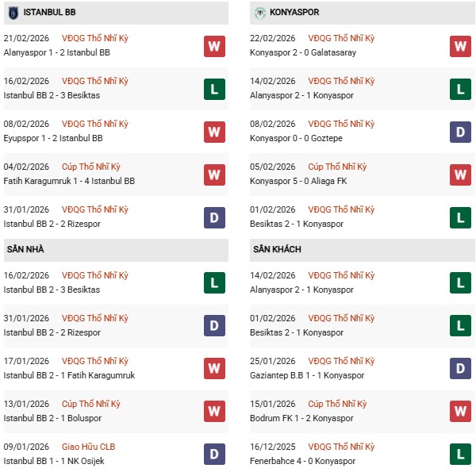This screenshot has width=476, height=472.
Task: Click L badge for Fenerbahce 4 - 0 Konyaspor
Action: (x=460, y=455)
